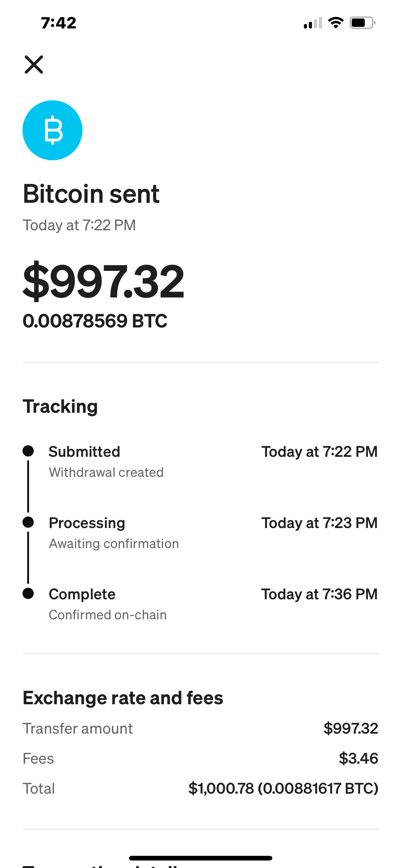The image size is (401, 868).
Task: Close the Bitcoin sent details screen
Action: (x=34, y=64)
